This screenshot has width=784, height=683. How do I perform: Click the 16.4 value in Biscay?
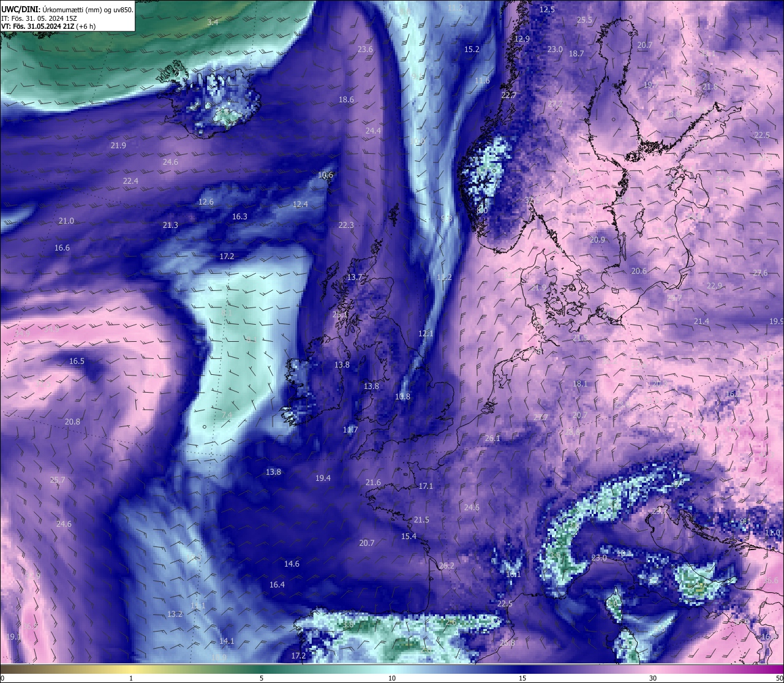coord(277,585)
